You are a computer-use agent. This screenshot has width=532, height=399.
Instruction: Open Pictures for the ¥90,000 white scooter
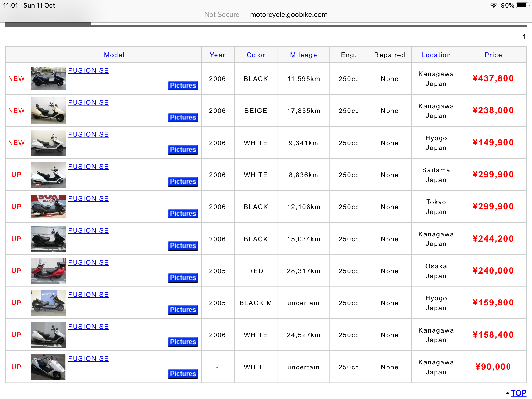coord(183,374)
